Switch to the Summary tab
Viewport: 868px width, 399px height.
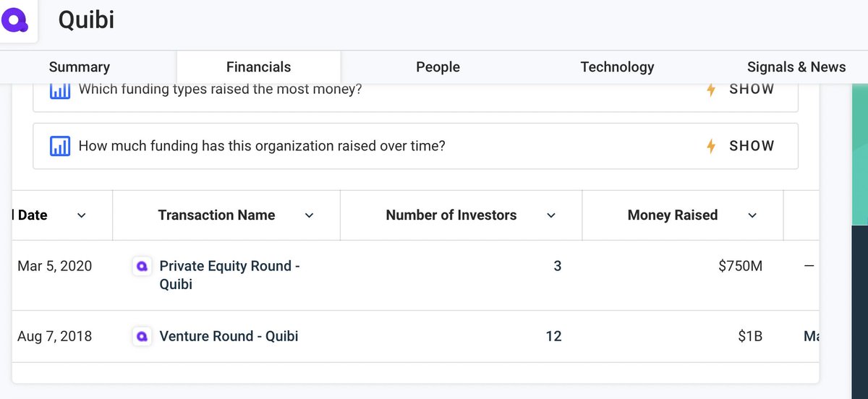coord(80,67)
